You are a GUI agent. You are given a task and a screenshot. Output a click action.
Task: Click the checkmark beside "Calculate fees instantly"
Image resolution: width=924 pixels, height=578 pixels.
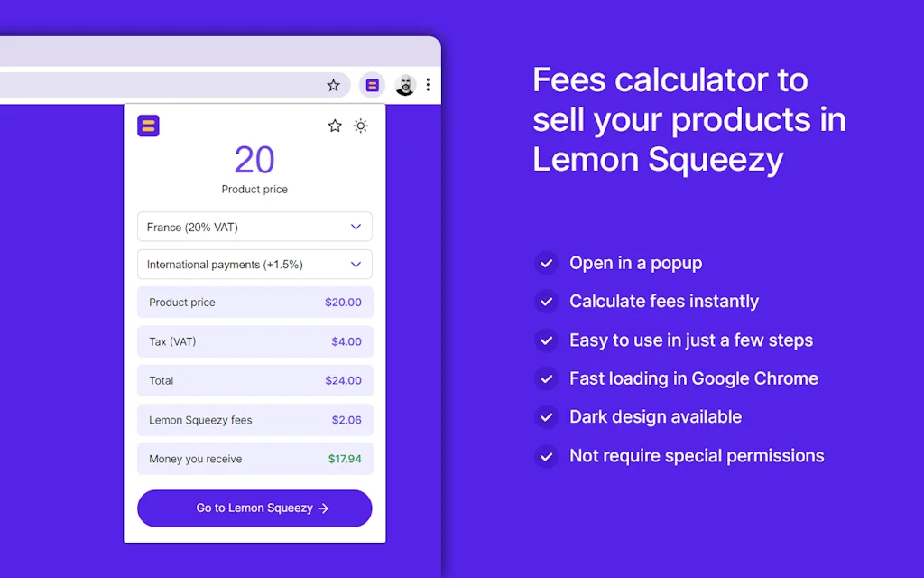point(547,302)
